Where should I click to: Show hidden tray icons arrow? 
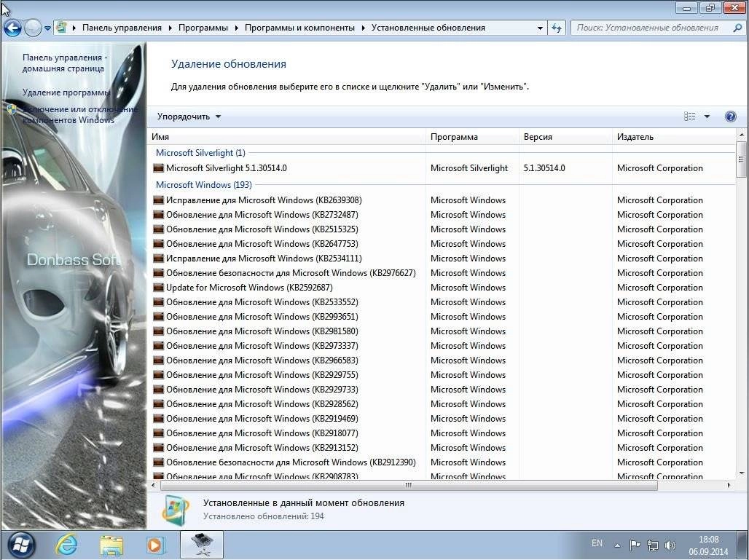click(x=617, y=545)
